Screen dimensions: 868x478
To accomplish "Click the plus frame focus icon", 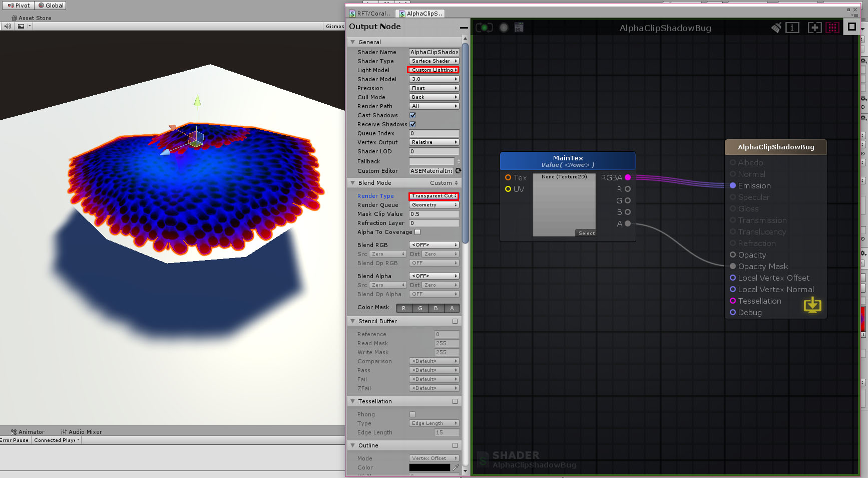I will [814, 28].
